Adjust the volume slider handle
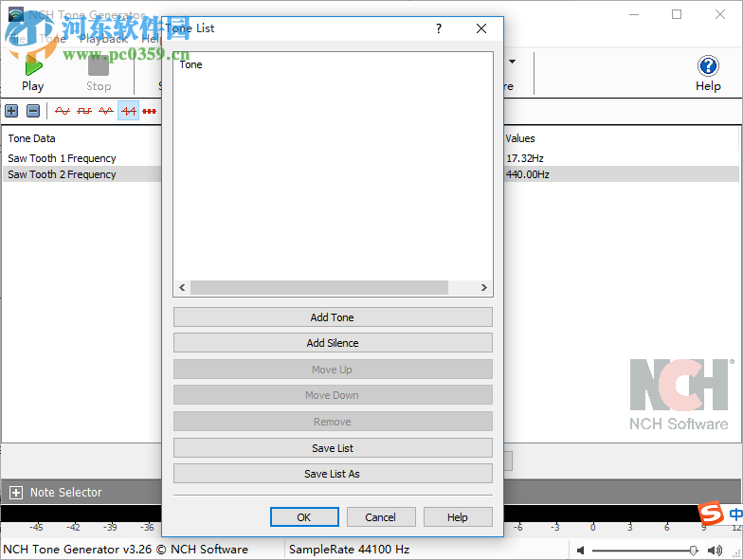Image resolution: width=743 pixels, height=560 pixels. [x=693, y=550]
